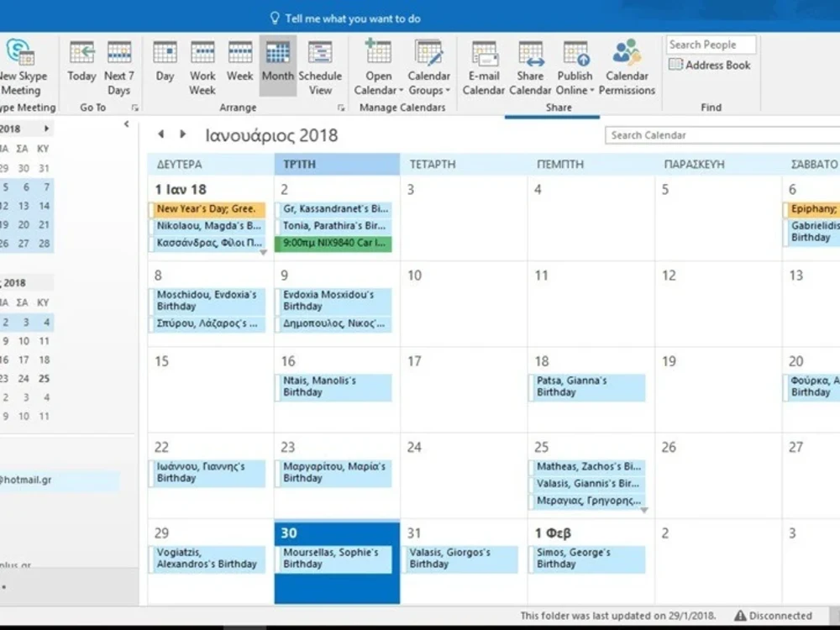Open the Μεραγιας, Γρηγορης event
Screen dimensions: 840x630
(587, 501)
